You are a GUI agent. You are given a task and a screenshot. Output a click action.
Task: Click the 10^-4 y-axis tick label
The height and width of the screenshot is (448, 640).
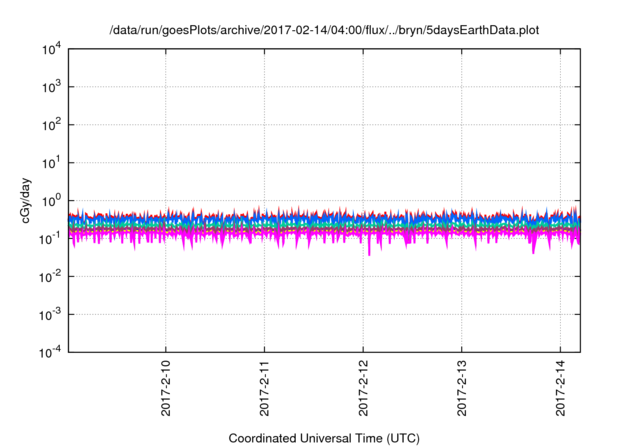pos(50,352)
